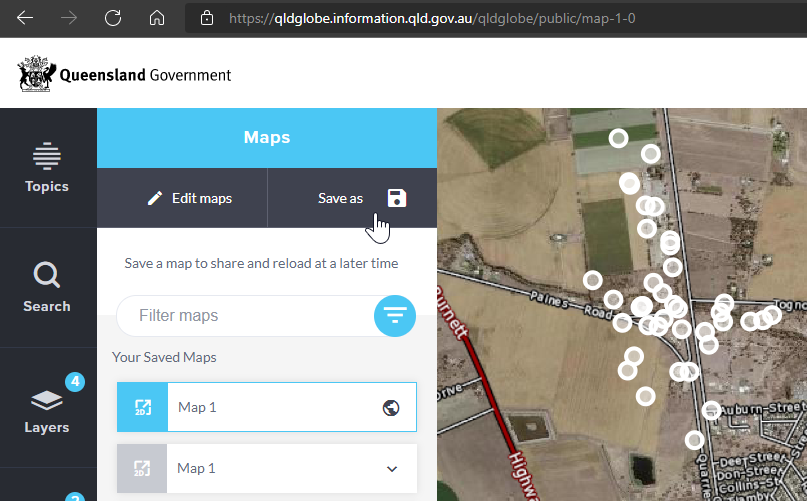Click the globe icon on Map 1
This screenshot has height=501, width=807.
[x=391, y=408]
